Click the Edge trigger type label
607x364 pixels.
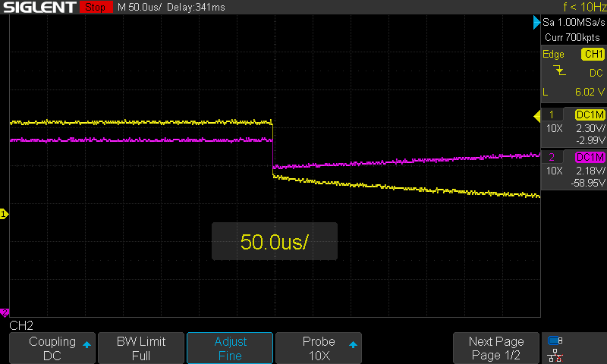pyautogui.click(x=553, y=55)
